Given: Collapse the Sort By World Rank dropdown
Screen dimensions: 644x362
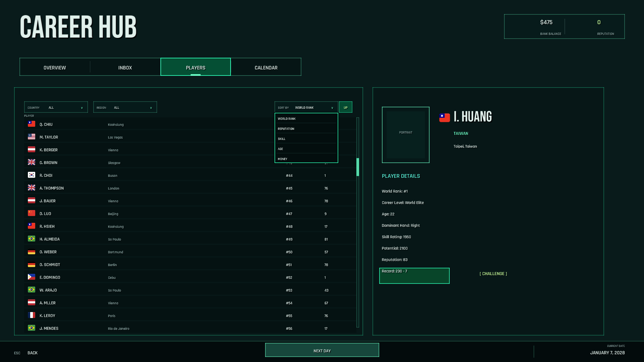Looking at the screenshot, I should coord(306,107).
